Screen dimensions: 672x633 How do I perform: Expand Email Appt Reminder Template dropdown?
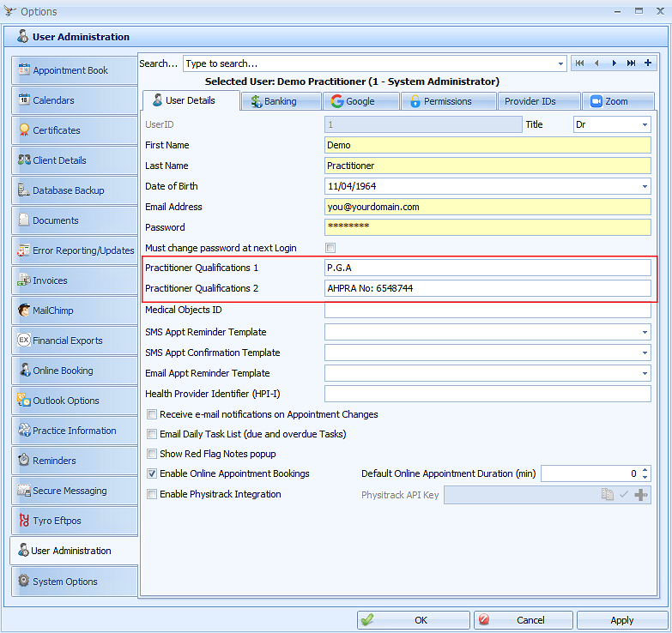click(645, 373)
